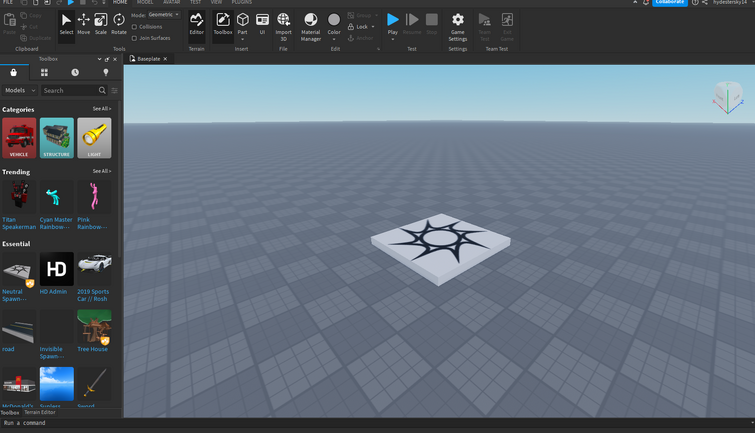Switch to the TEST ribbon tab
Viewport: 755px width, 433px height.
(195, 2)
